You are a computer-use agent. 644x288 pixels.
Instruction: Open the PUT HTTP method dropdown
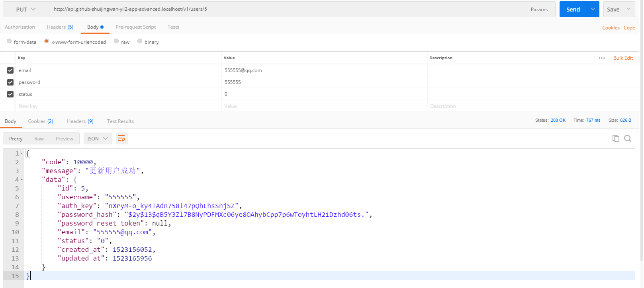[x=26, y=10]
